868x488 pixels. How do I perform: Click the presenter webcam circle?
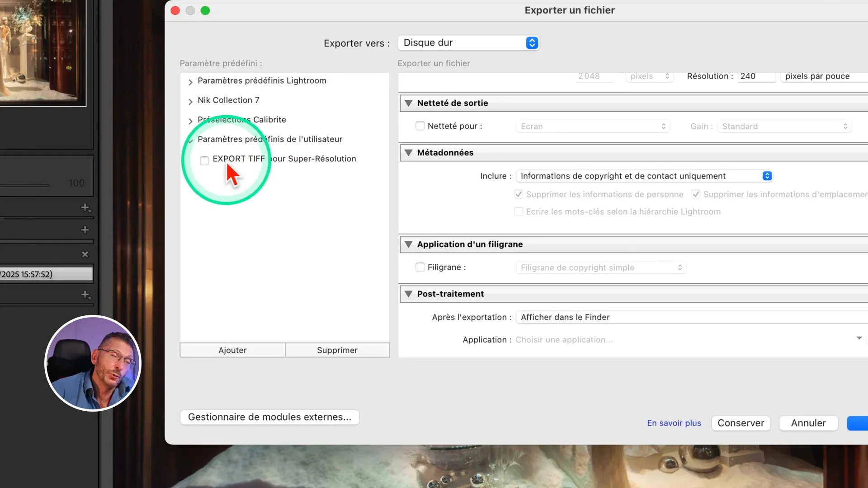click(x=93, y=363)
